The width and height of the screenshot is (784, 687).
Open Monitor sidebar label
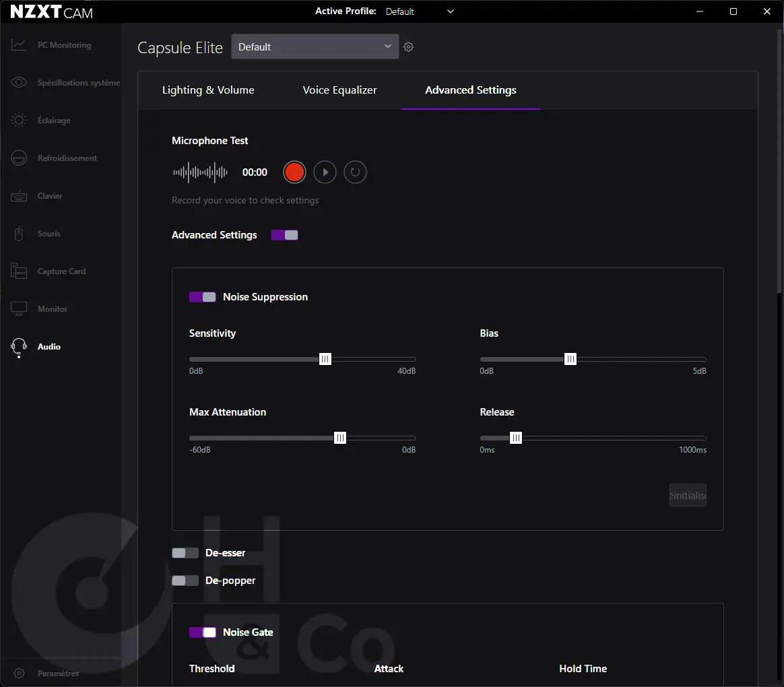click(53, 309)
